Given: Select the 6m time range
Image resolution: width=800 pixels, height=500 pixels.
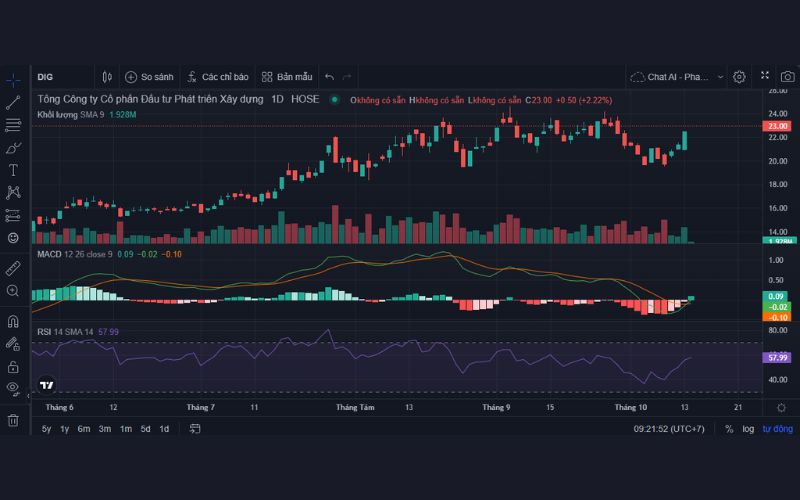Looking at the screenshot, I should tap(84, 429).
